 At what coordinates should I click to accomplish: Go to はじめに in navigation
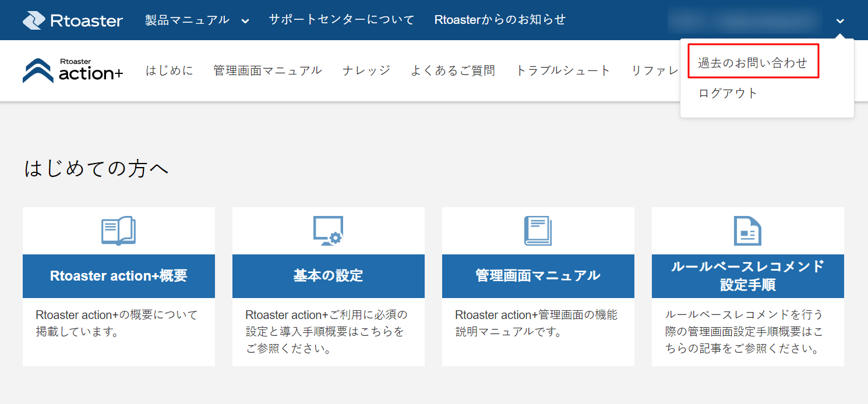coord(169,71)
